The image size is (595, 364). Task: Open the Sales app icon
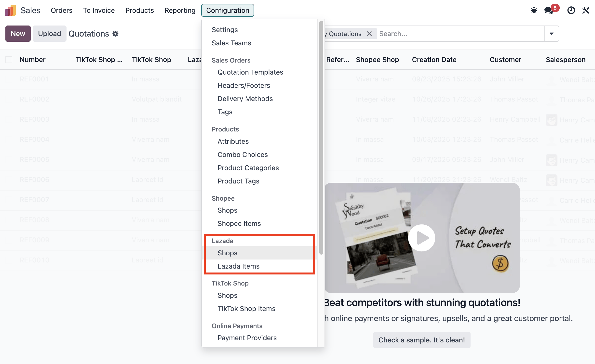(x=10, y=10)
